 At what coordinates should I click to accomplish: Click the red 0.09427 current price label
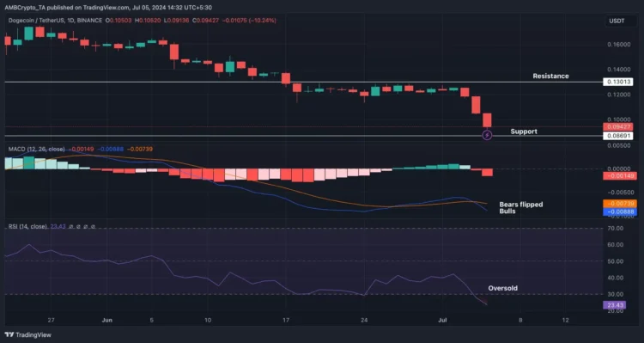tap(617, 127)
